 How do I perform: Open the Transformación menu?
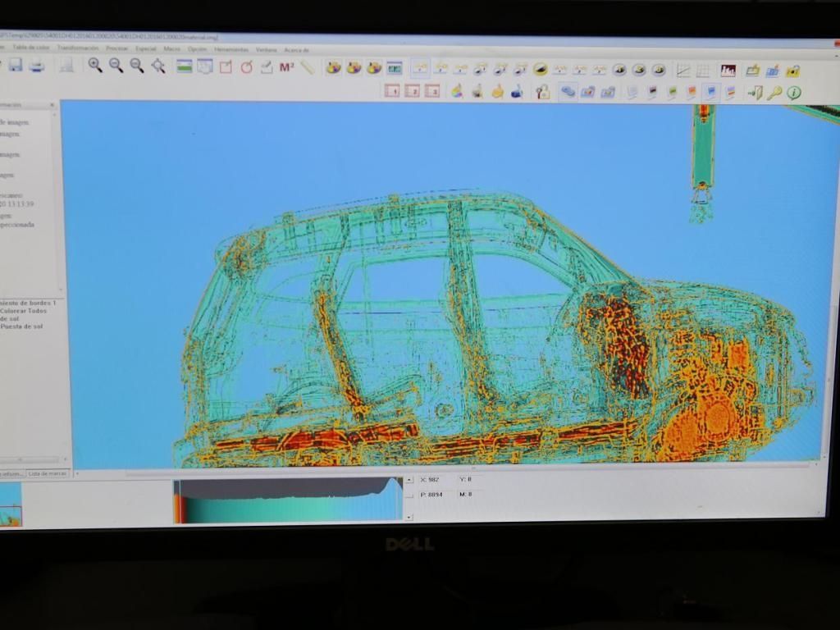pyautogui.click(x=78, y=48)
